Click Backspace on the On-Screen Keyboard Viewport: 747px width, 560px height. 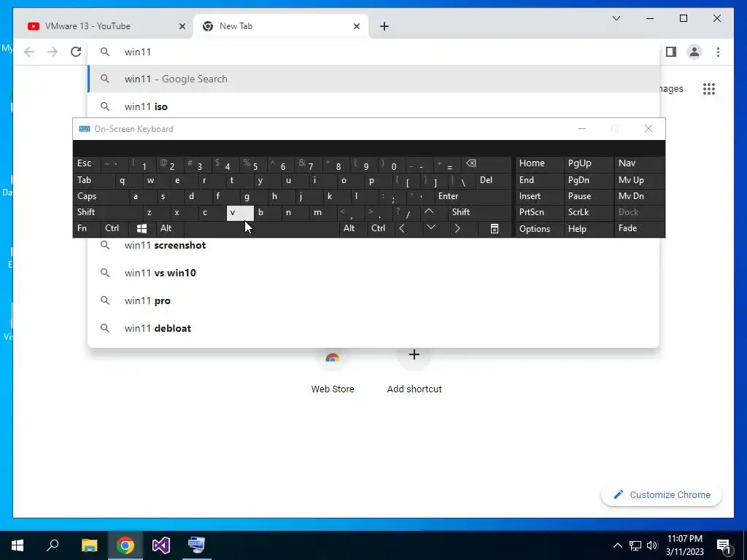(x=487, y=164)
